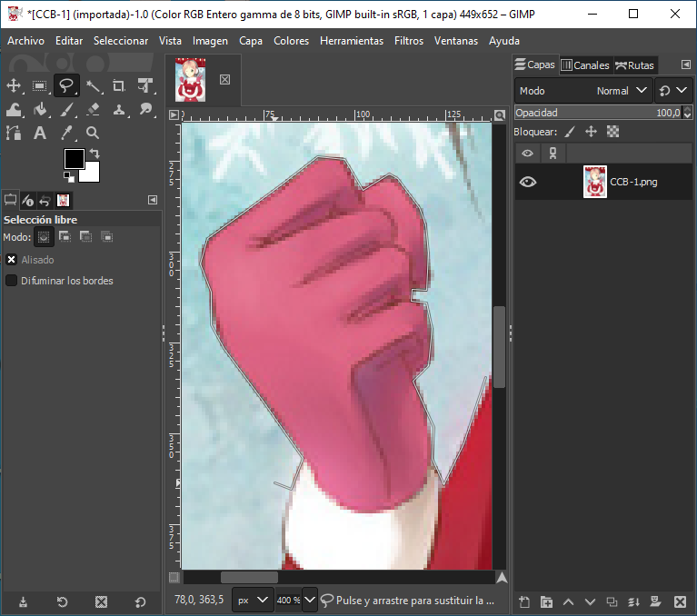The width and height of the screenshot is (697, 616).
Task: Select the Paths tool
Action: click(14, 133)
